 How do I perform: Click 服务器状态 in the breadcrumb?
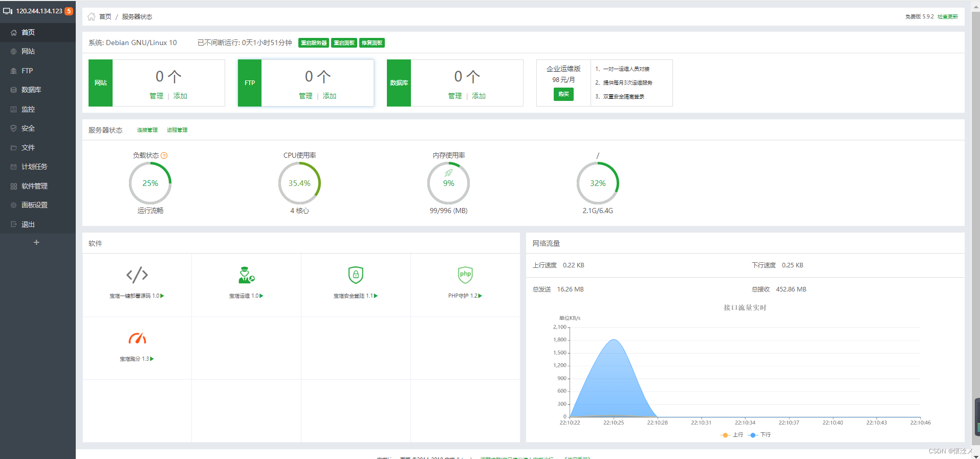[x=137, y=17]
